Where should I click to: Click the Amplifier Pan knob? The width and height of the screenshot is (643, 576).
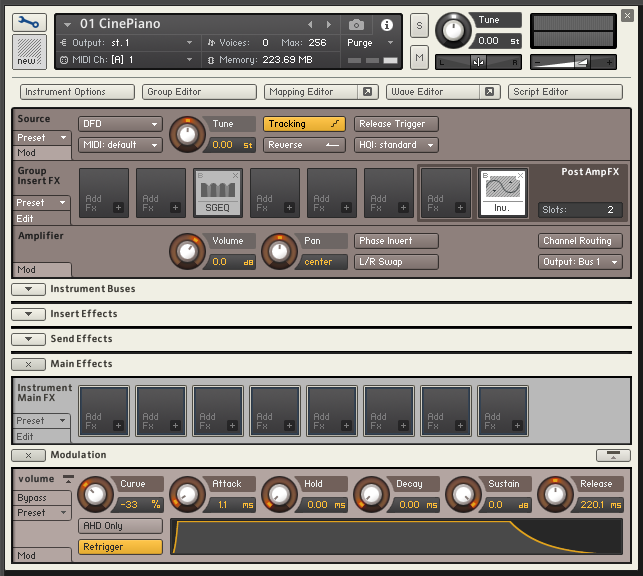click(x=279, y=252)
